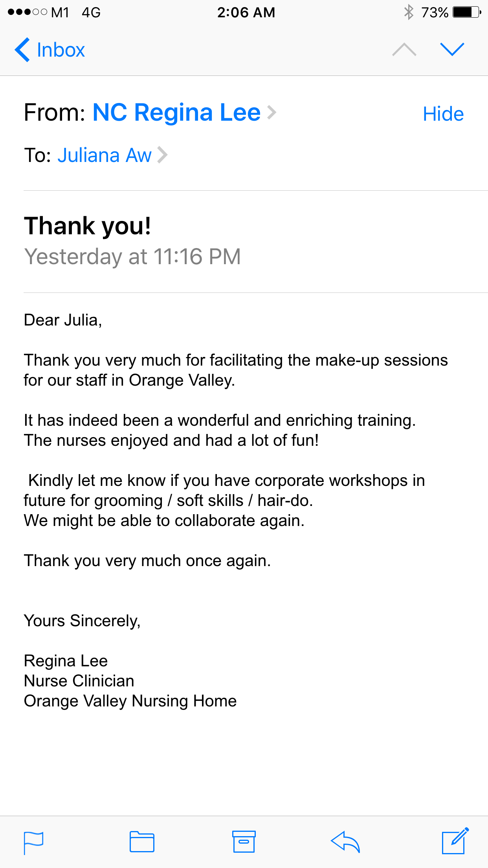This screenshot has height=868, width=488.
Task: Expand Juliana Aw recipient chevron
Action: pyautogui.click(x=162, y=155)
